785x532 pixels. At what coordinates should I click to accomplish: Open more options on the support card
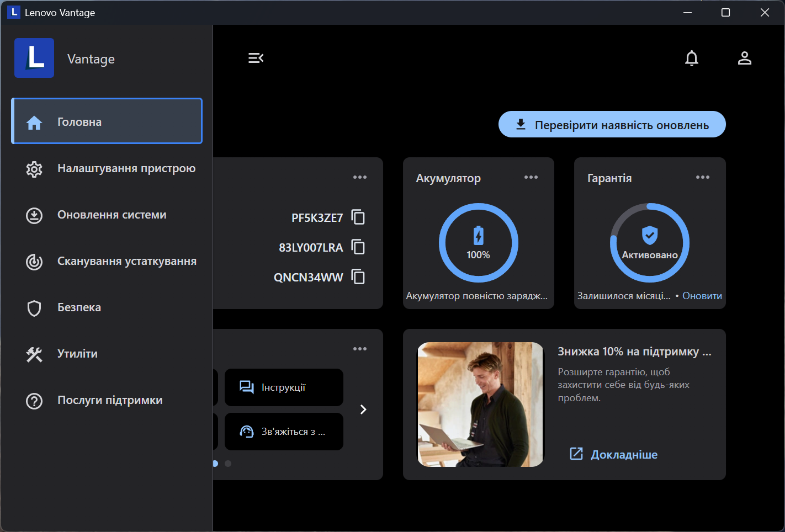[360, 349]
